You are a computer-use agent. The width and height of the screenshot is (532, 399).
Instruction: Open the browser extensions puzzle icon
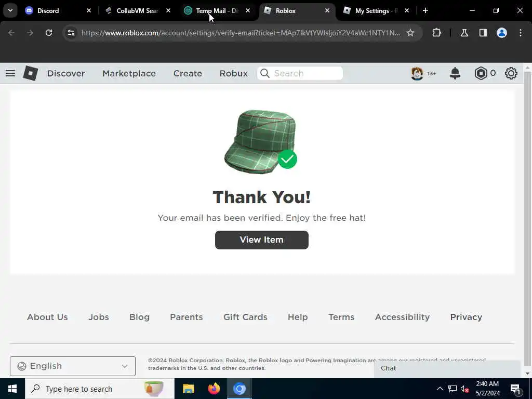(x=436, y=33)
